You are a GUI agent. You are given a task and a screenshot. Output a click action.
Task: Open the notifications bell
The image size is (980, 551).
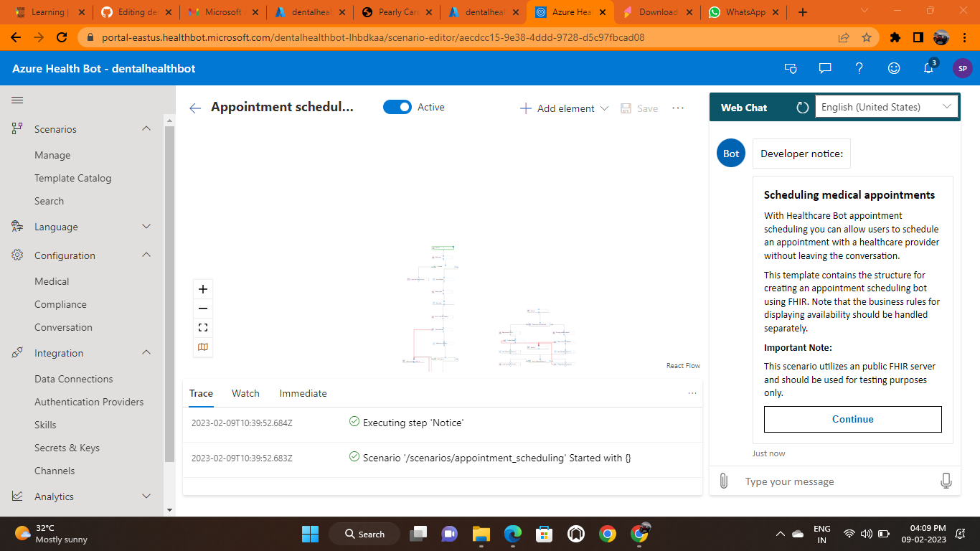tap(929, 68)
